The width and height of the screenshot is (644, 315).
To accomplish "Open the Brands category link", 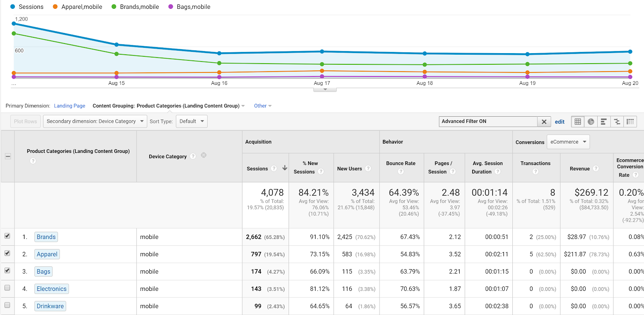I will (46, 237).
